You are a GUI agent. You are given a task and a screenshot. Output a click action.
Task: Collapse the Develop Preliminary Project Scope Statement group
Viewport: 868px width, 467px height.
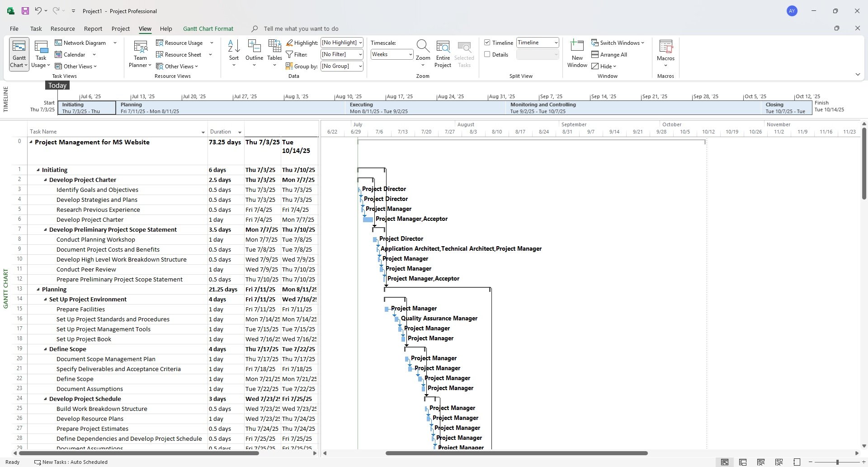click(45, 230)
